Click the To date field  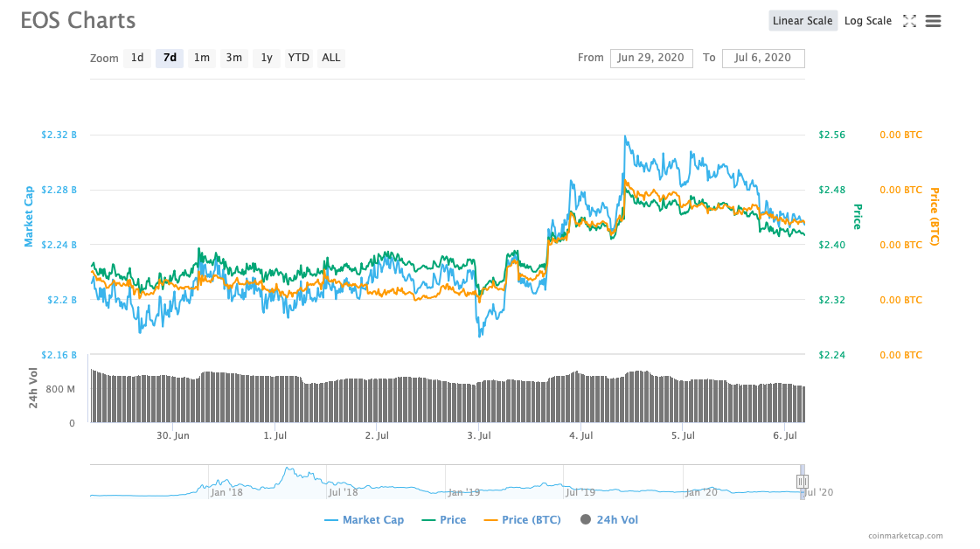click(762, 59)
